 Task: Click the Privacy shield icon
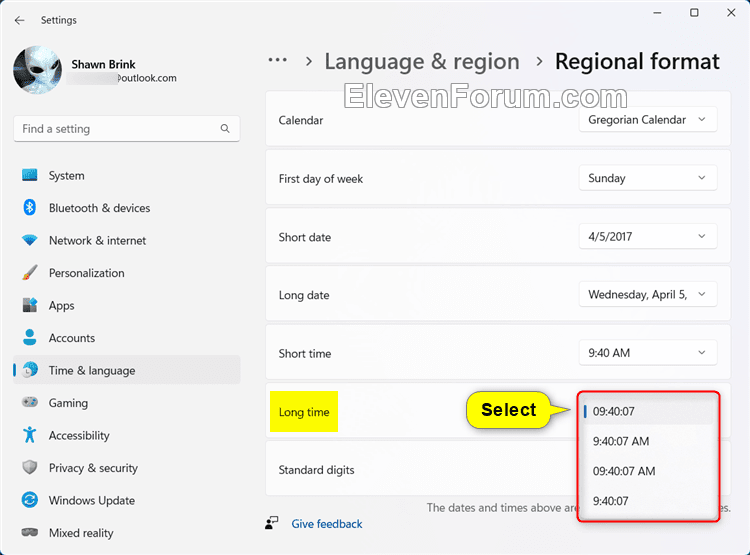point(30,467)
